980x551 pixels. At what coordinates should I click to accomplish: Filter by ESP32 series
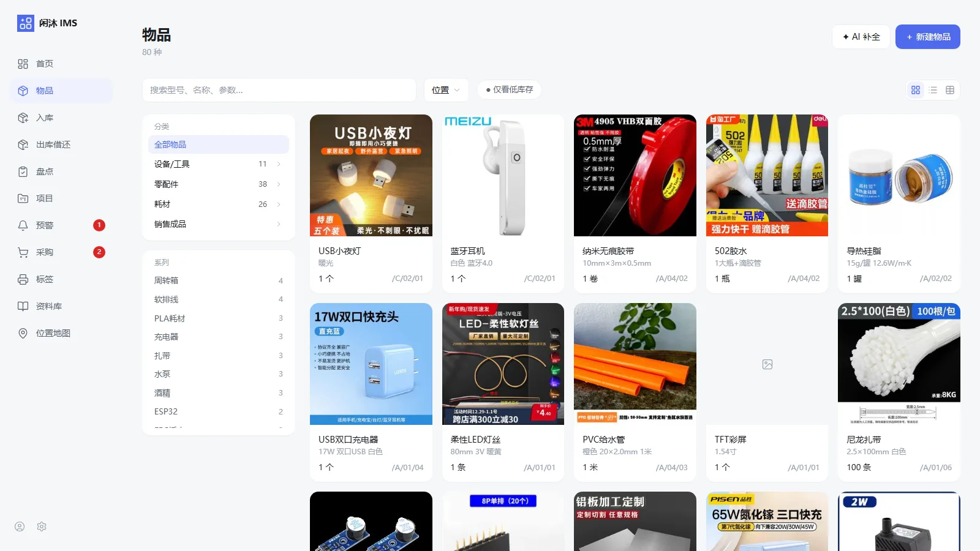(219, 411)
